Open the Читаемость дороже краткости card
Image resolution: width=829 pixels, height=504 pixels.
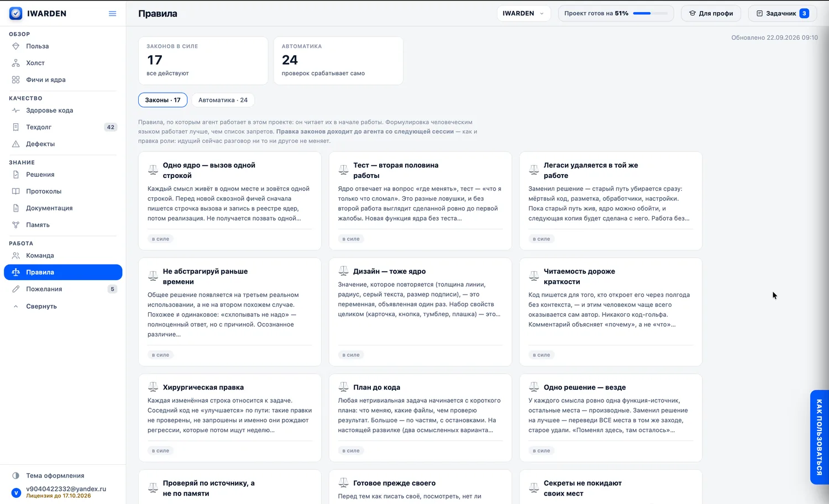pos(611,312)
